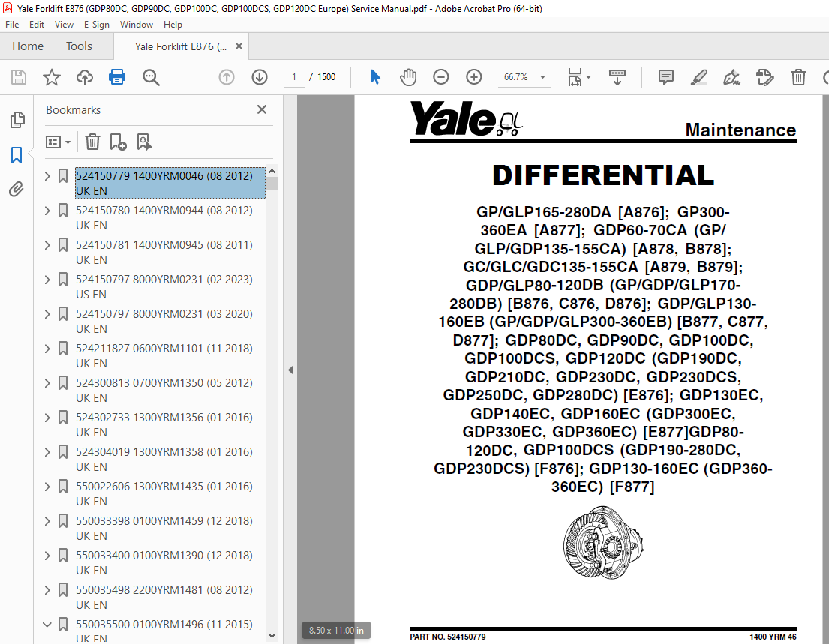Image resolution: width=829 pixels, height=644 pixels.
Task: Open the File menu
Action: pyautogui.click(x=12, y=24)
